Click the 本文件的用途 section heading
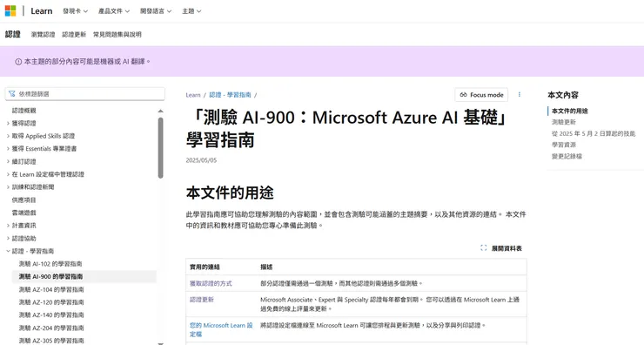The image size is (644, 345). point(230,193)
